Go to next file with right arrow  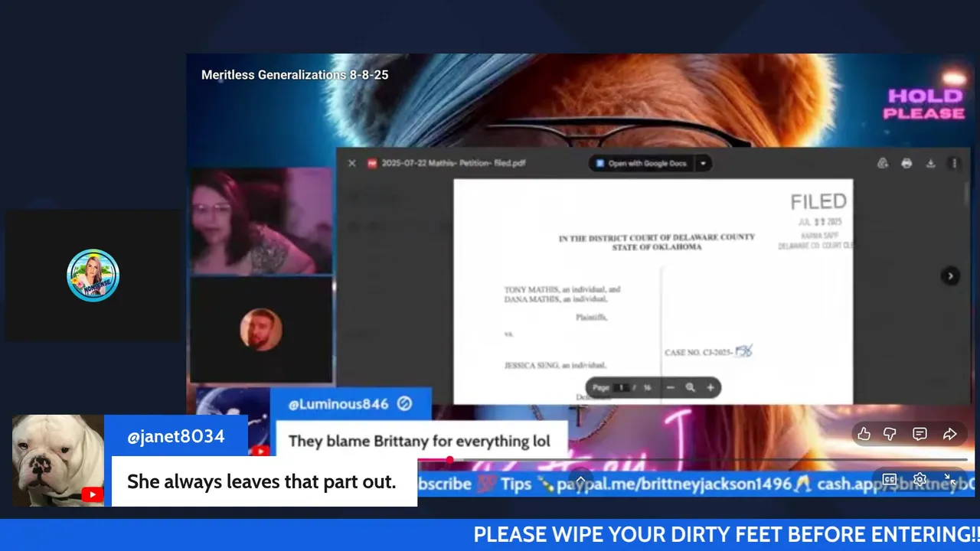(x=950, y=276)
